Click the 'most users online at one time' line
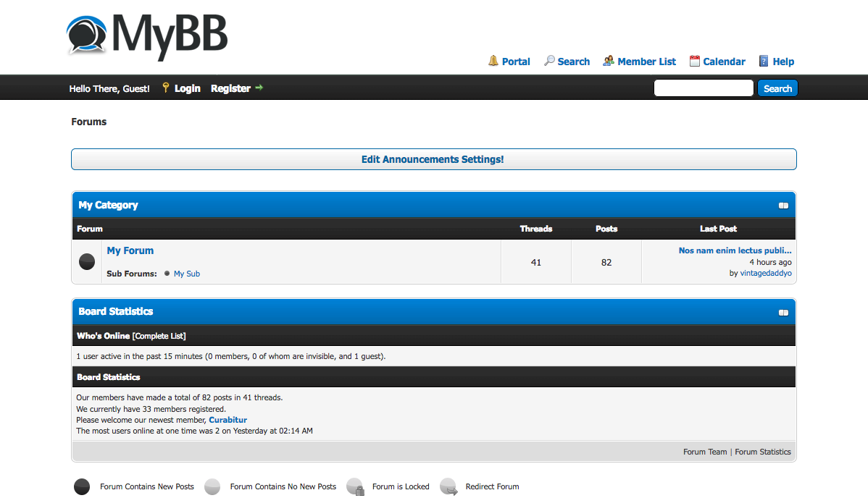 [x=194, y=431]
